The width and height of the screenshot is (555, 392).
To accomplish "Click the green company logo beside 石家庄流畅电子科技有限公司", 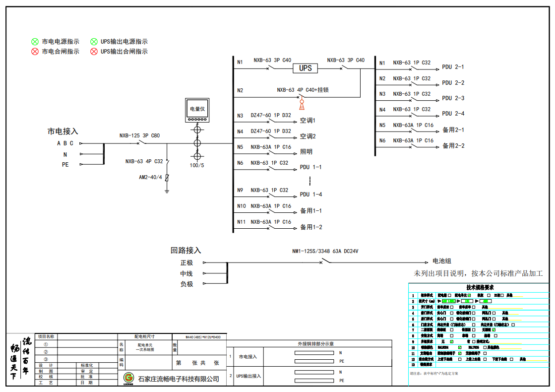I will click(128, 379).
